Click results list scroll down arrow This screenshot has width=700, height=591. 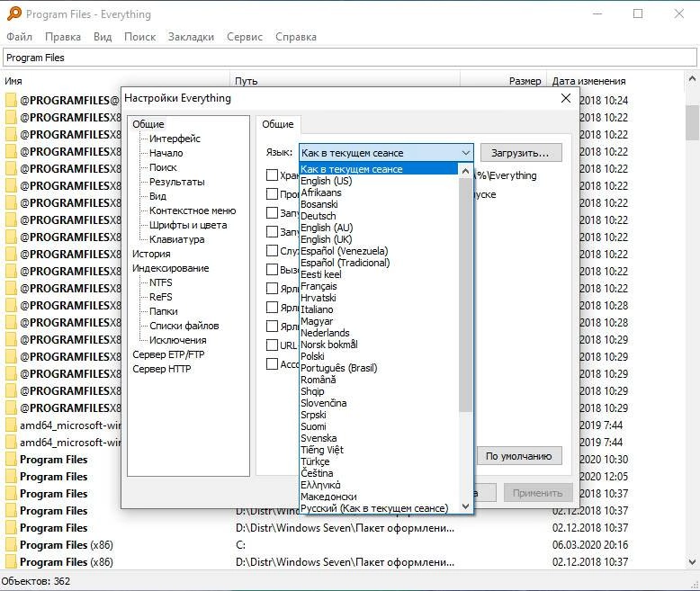tap(692, 562)
